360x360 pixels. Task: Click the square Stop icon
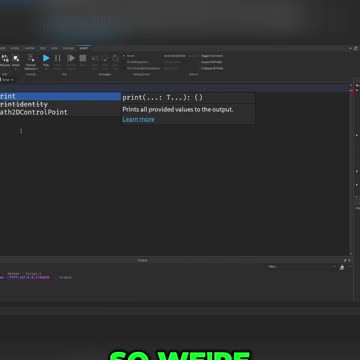83,58
